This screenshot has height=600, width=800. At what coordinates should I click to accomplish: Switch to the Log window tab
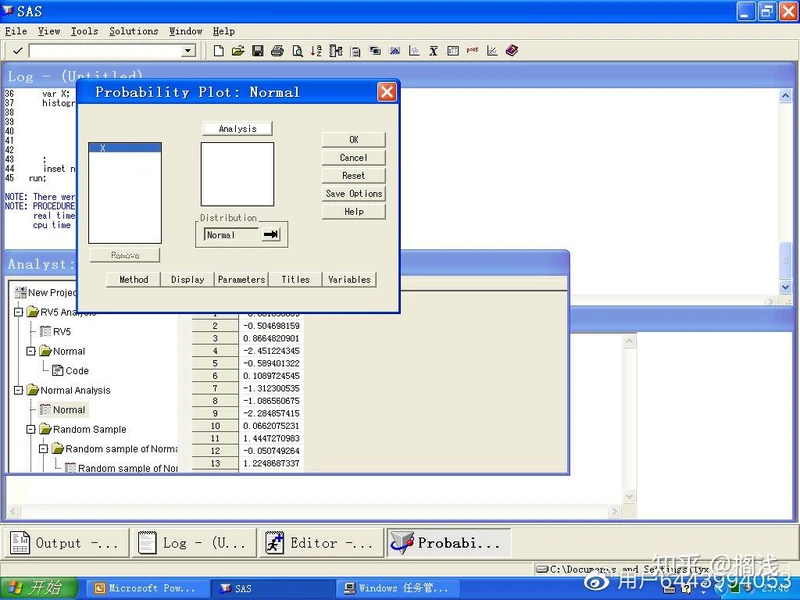194,543
